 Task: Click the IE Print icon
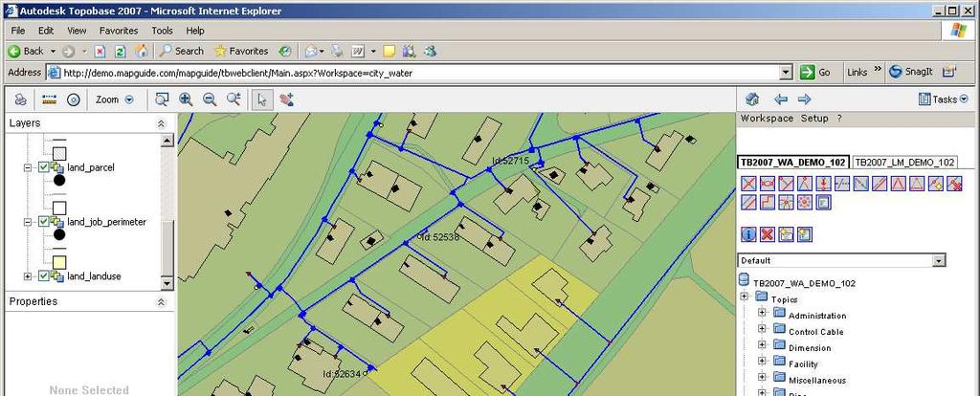pos(338,52)
